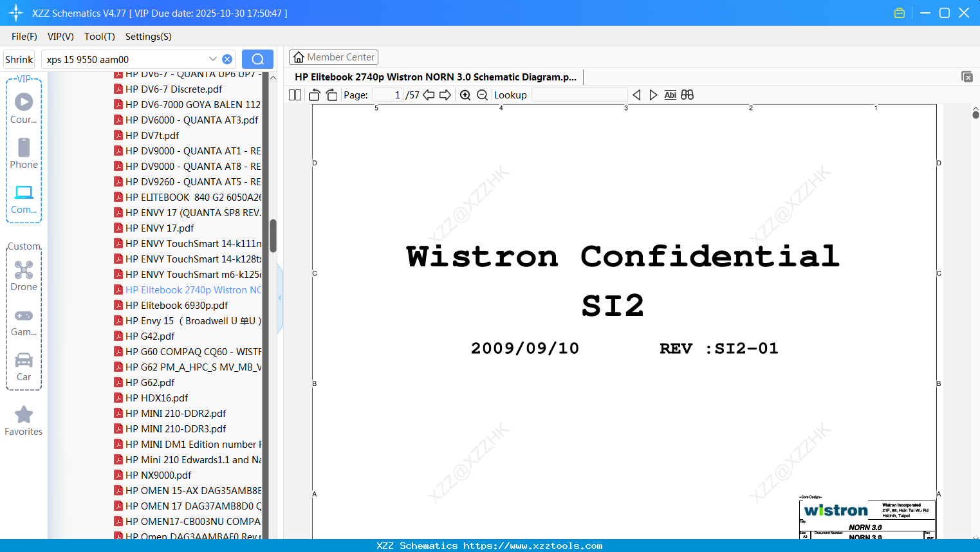This screenshot has height=552, width=980.
Task: Open the Drone category in sidebar
Action: (x=24, y=275)
